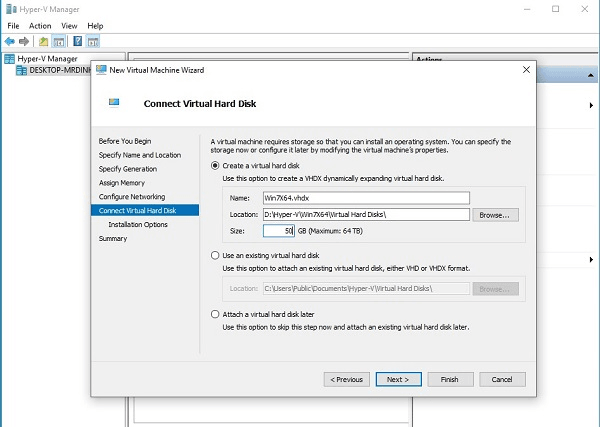Browse for the new disk location
The image size is (600, 427).
pos(495,215)
